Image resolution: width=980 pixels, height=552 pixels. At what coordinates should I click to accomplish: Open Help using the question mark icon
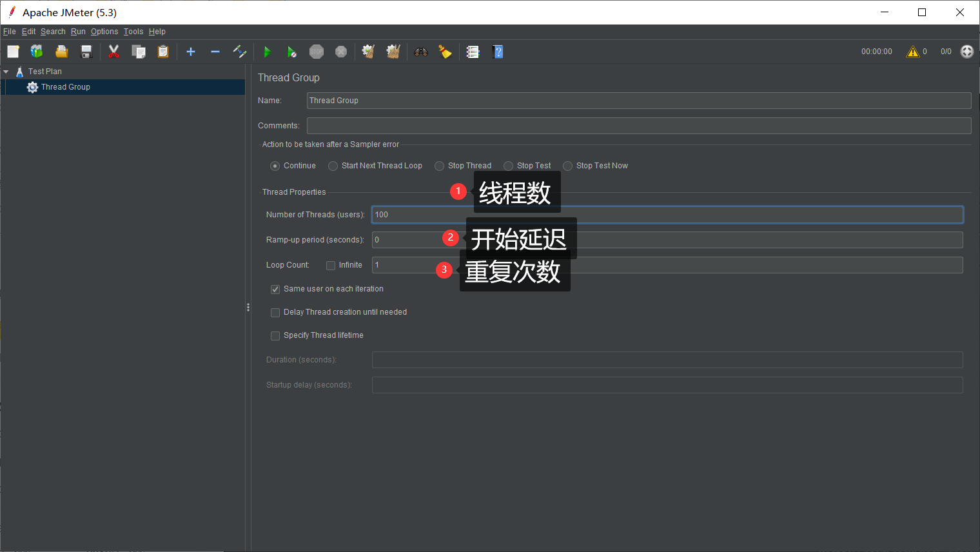498,52
